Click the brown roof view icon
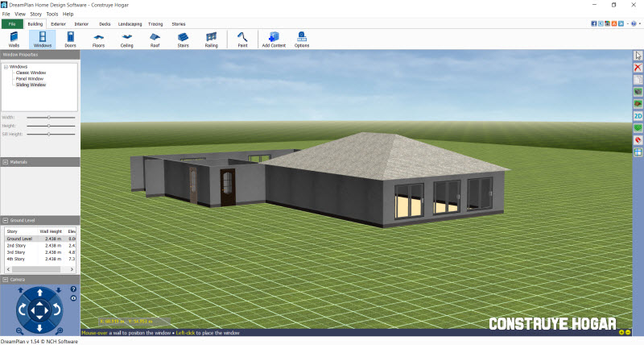Screen dimensions: 644x345 click(x=638, y=104)
